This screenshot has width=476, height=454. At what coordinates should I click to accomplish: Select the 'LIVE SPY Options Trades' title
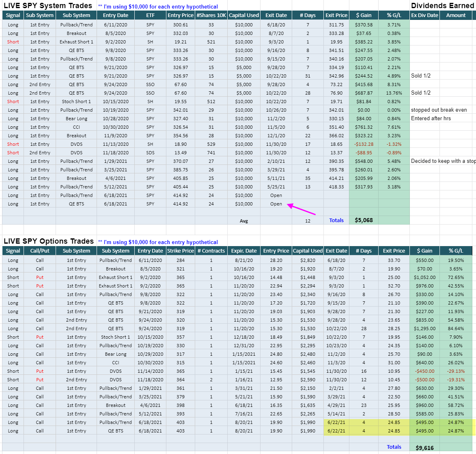(x=49, y=241)
